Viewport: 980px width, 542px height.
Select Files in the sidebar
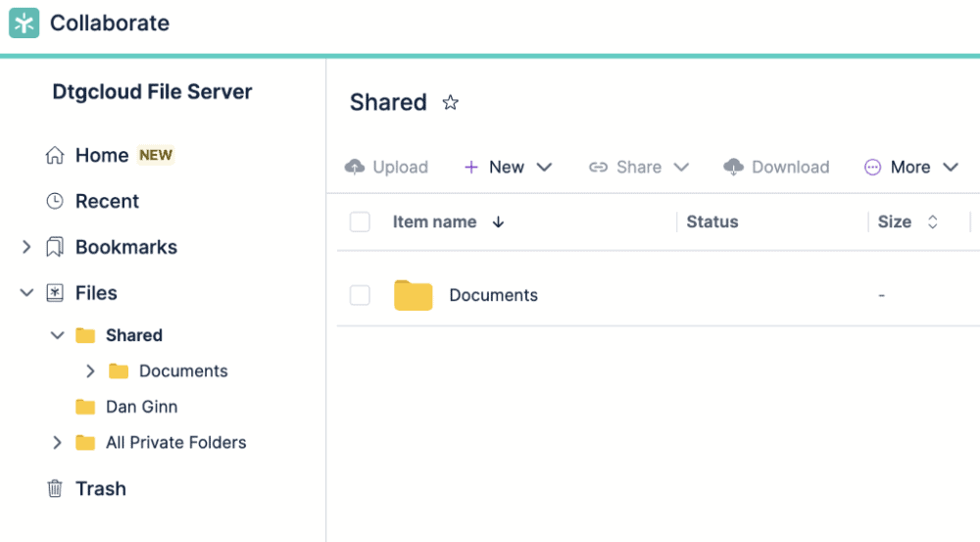point(96,293)
